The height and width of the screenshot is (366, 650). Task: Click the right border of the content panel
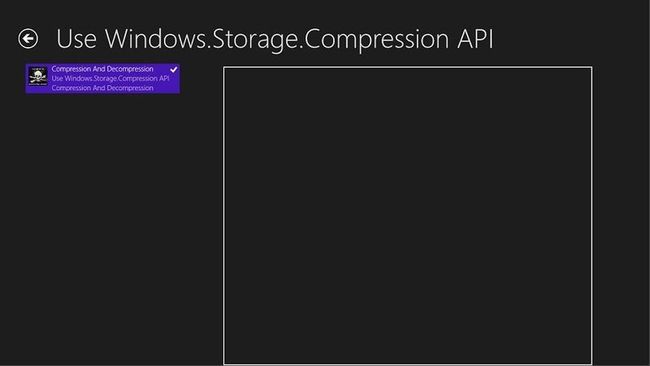tap(592, 216)
